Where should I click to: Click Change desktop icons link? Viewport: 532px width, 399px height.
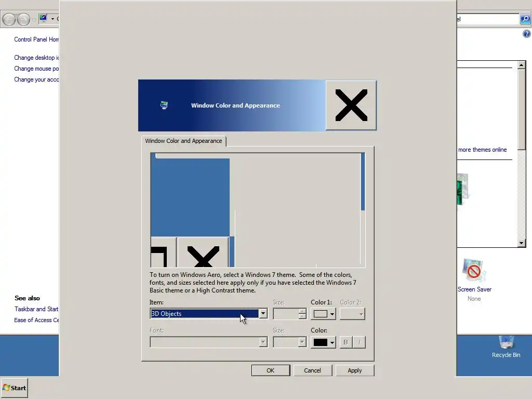36,58
